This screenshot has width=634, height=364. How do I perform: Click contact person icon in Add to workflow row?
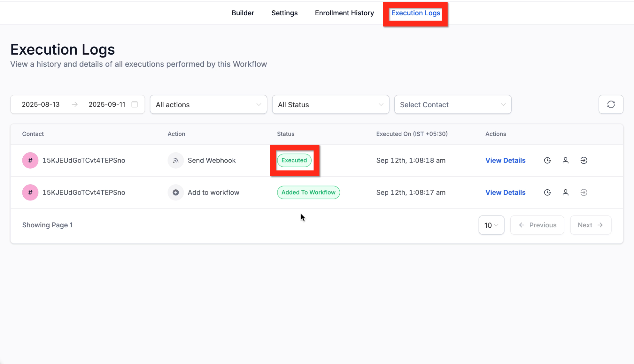pyautogui.click(x=565, y=192)
